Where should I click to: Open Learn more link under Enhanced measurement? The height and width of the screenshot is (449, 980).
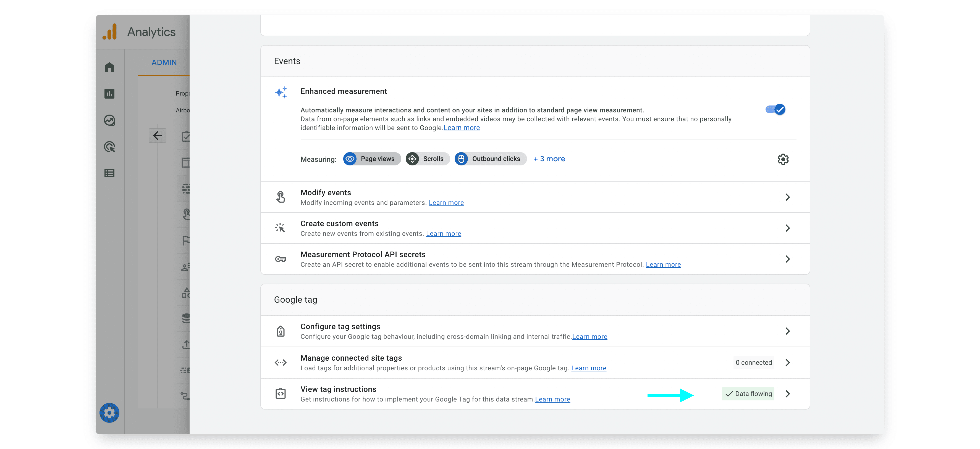(x=462, y=128)
